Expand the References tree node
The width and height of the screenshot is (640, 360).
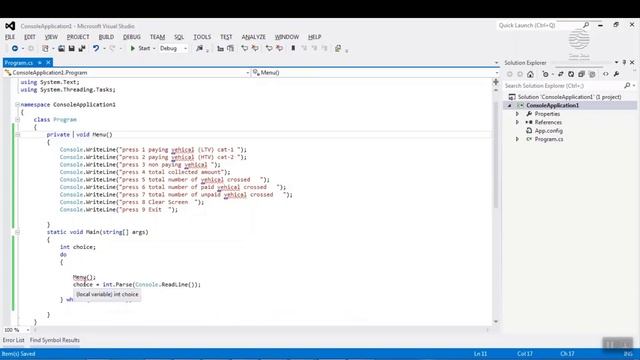coord(517,122)
